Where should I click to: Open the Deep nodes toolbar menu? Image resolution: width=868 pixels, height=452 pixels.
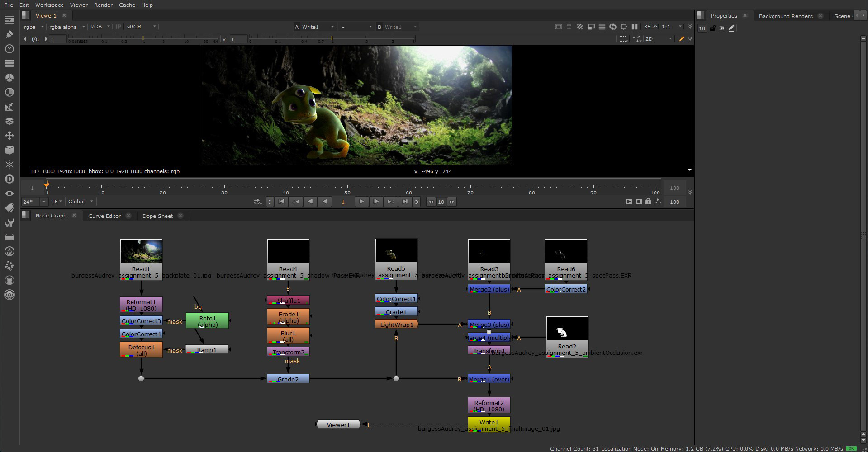(9, 179)
